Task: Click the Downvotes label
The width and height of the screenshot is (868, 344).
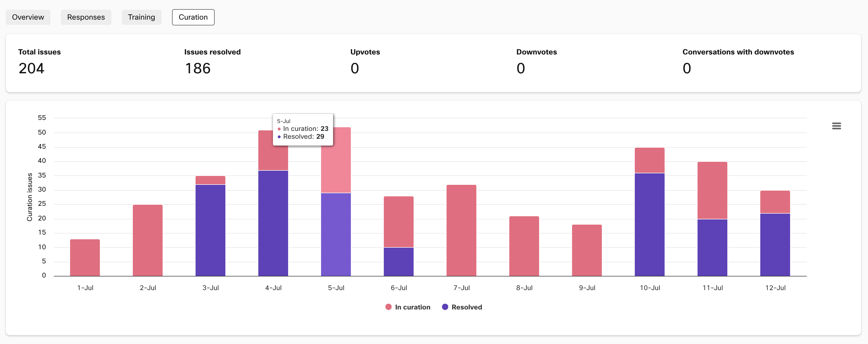Action: click(x=536, y=52)
